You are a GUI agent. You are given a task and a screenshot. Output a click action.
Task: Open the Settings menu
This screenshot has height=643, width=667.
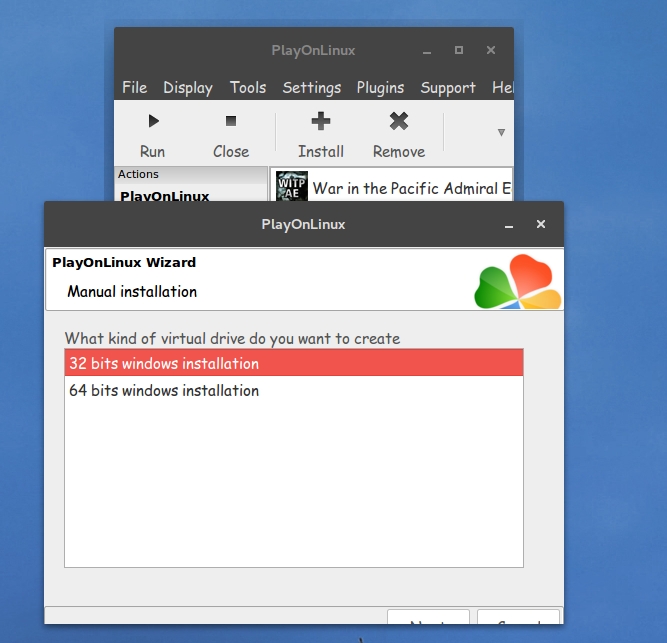pos(312,88)
